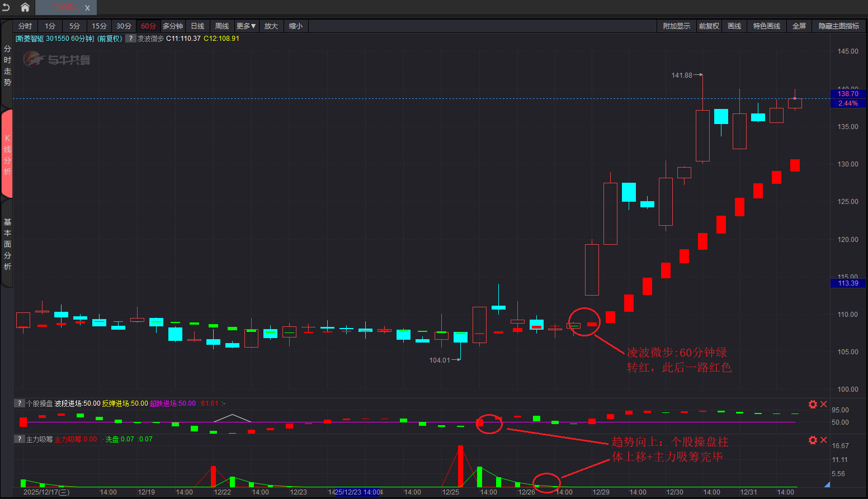Click help icon beside 个股操盘
868x499 pixels.
click(x=20, y=403)
